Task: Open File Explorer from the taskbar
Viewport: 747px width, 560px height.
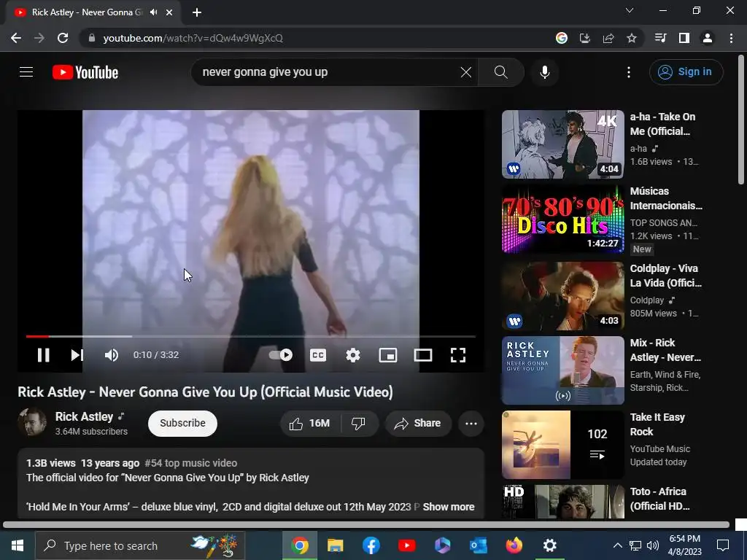Action: (336, 545)
